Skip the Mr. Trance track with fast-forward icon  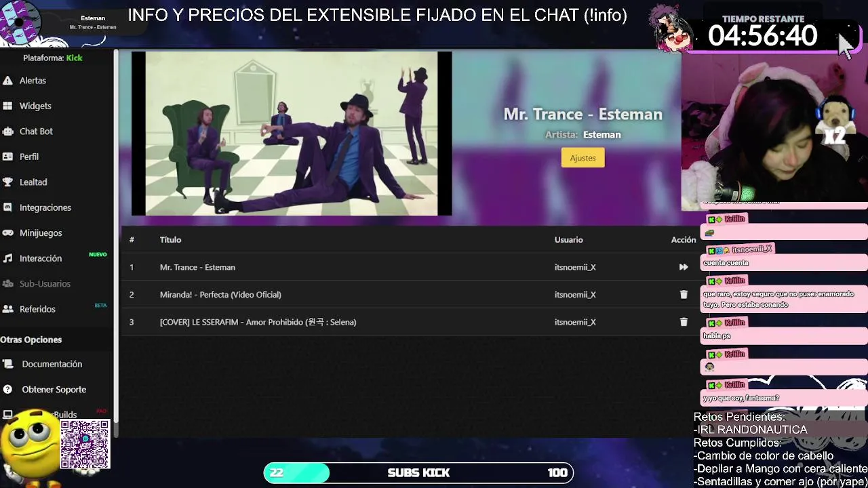coord(684,267)
